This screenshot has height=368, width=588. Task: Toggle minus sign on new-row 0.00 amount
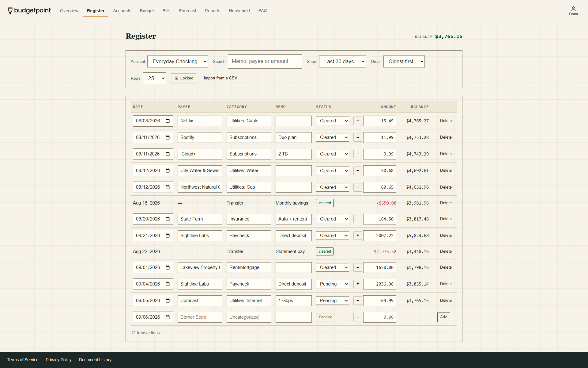point(358,317)
